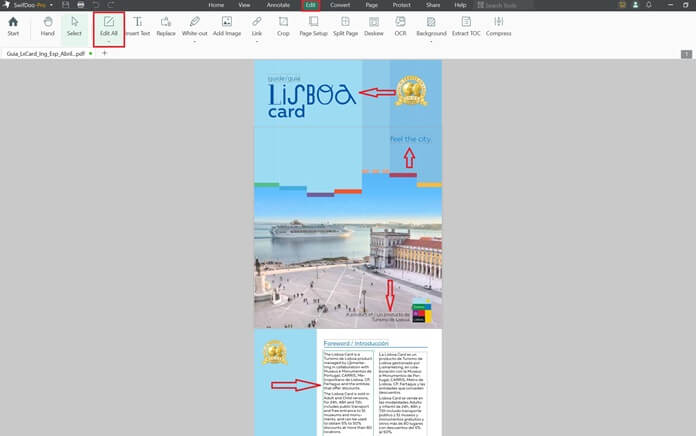Select the Link tool
The width and height of the screenshot is (696, 436).
(x=257, y=26)
